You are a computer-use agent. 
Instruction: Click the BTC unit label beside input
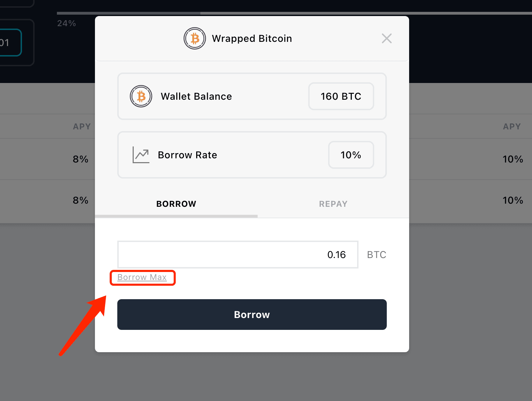(377, 255)
